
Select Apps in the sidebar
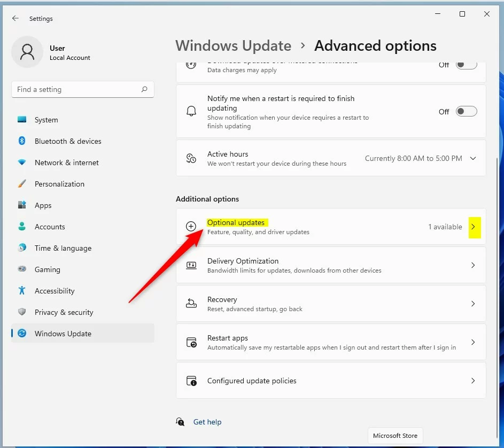(43, 205)
